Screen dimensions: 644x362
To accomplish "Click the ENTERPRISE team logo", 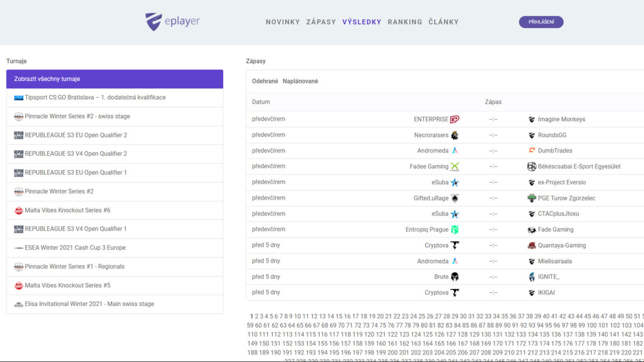I will pyautogui.click(x=455, y=119).
